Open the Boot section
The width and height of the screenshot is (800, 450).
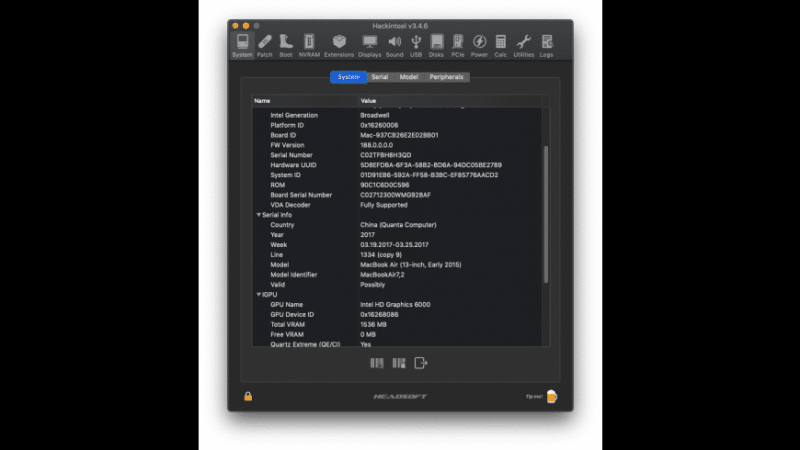(x=286, y=46)
